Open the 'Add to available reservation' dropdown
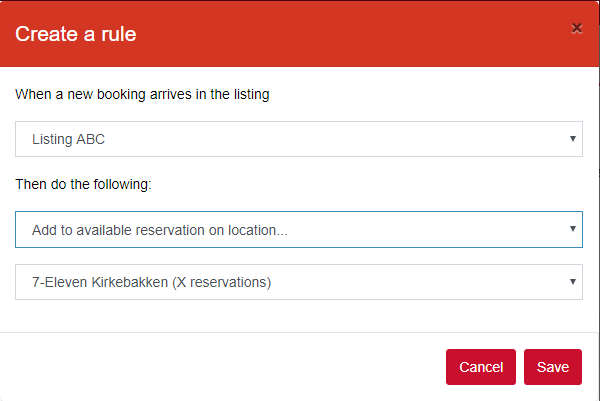 pyautogui.click(x=299, y=230)
